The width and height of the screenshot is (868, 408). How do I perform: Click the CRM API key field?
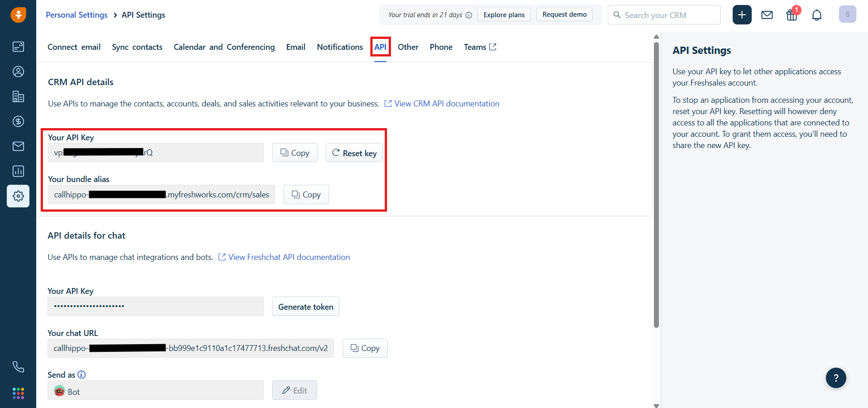[156, 153]
